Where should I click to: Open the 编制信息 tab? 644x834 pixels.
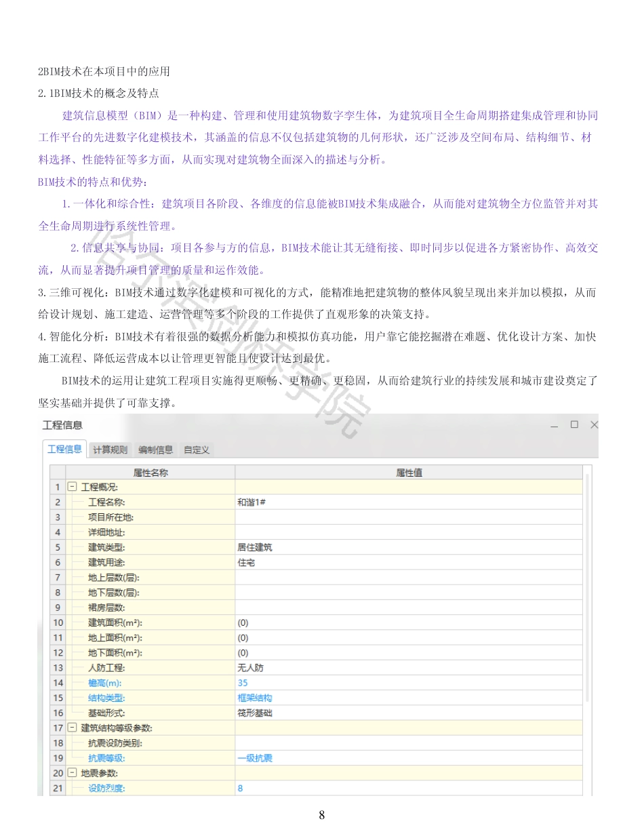click(155, 450)
